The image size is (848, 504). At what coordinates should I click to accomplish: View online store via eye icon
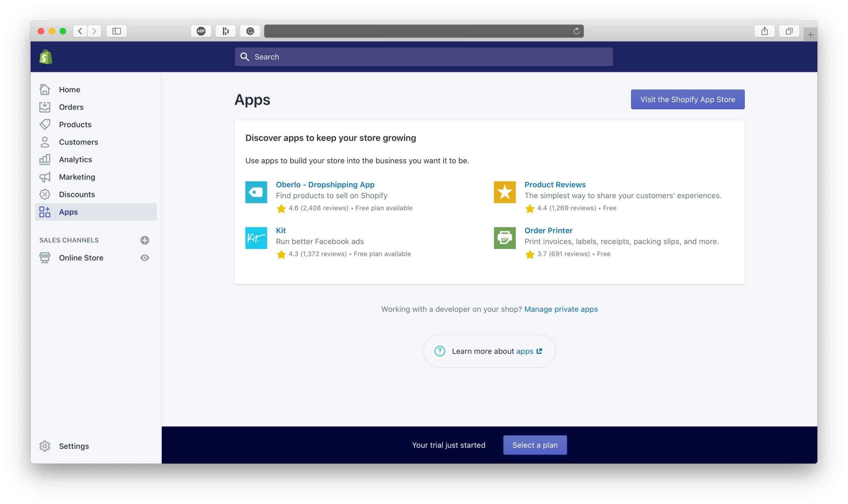coord(144,258)
